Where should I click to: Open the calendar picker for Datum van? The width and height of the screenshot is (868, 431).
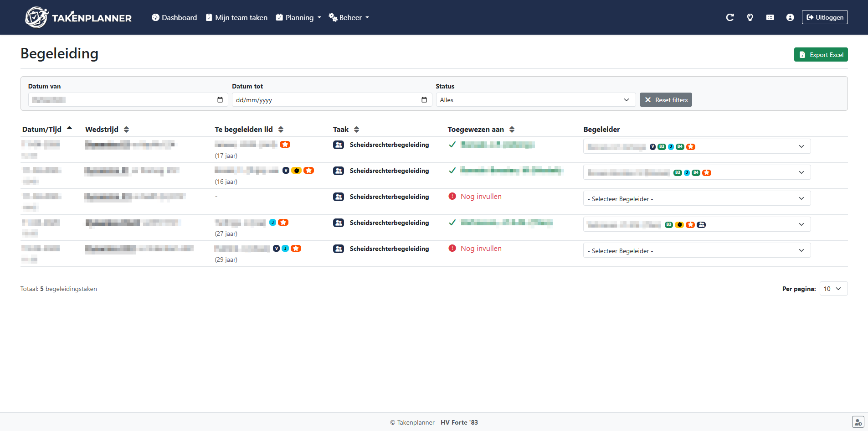coord(220,100)
